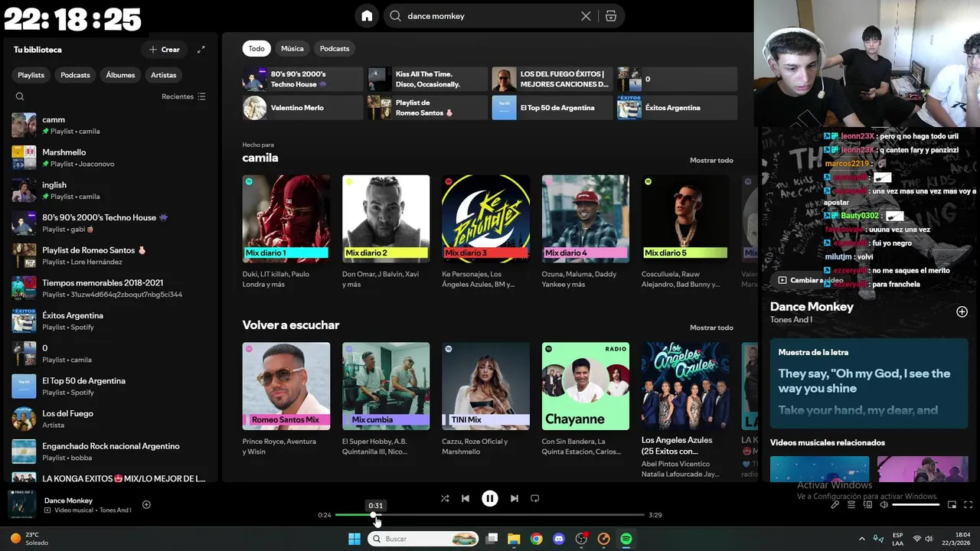This screenshot has width=980, height=551.
Task: Show hidden system tray icons
Action: tap(861, 539)
